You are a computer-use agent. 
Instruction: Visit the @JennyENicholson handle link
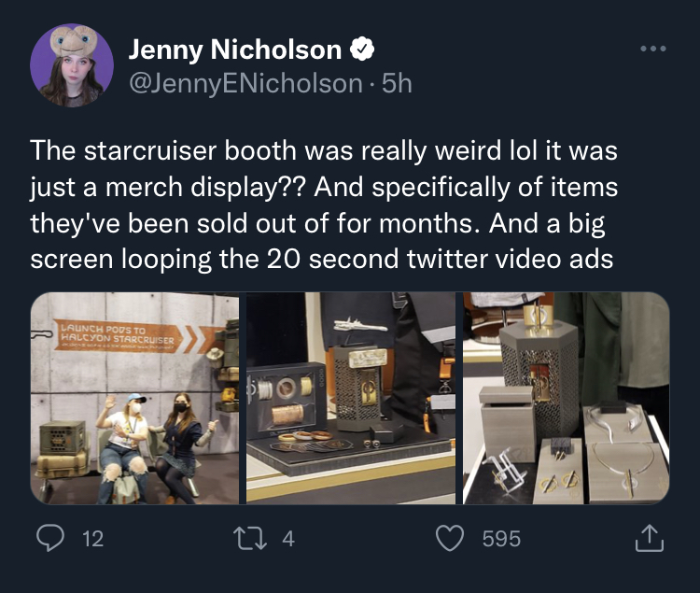point(245,83)
